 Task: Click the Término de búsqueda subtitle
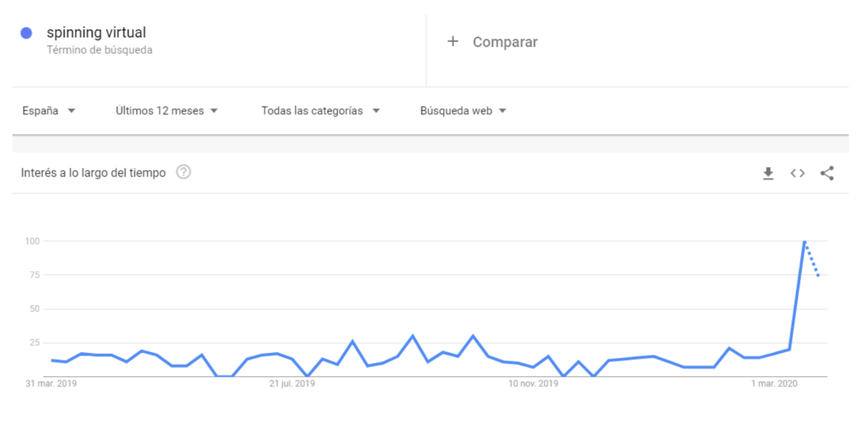tap(99, 50)
